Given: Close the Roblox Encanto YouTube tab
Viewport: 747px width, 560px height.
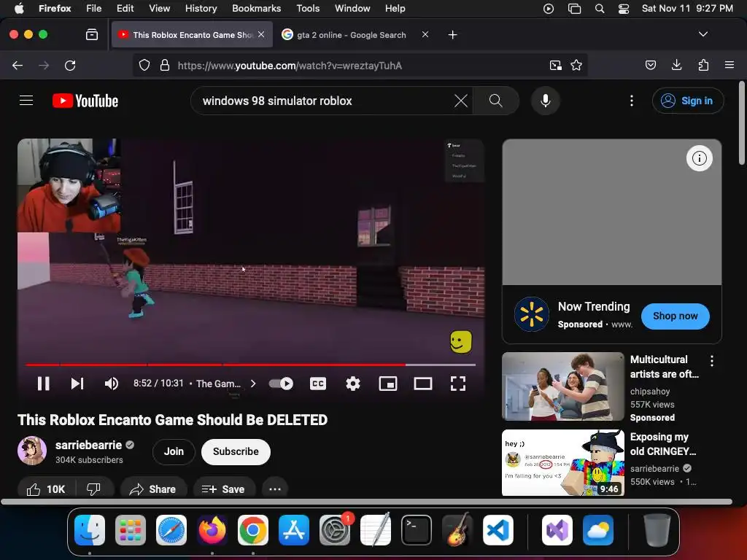Looking at the screenshot, I should pos(261,34).
